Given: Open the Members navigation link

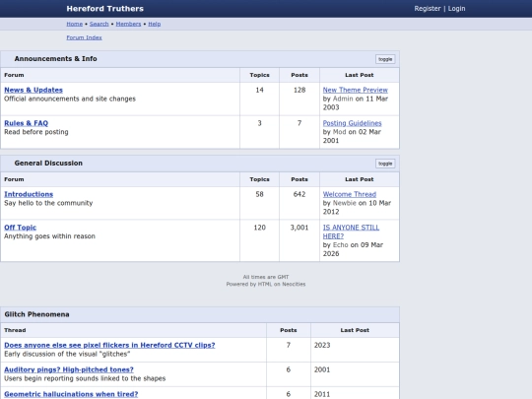Looking at the screenshot, I should (128, 24).
